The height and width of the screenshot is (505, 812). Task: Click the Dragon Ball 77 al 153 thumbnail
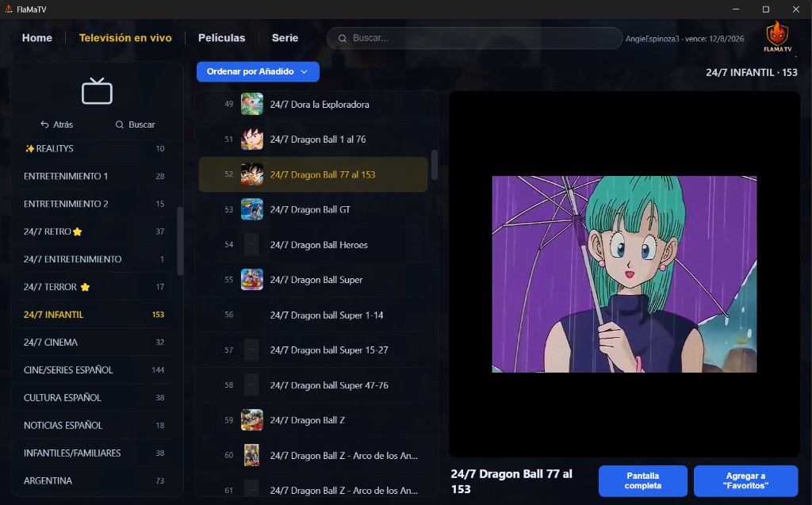point(251,174)
